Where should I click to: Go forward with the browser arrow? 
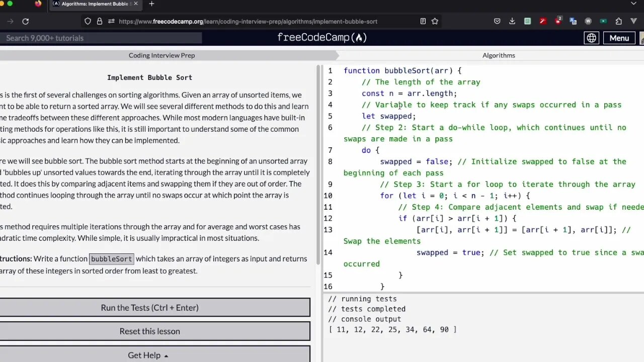tap(10, 21)
